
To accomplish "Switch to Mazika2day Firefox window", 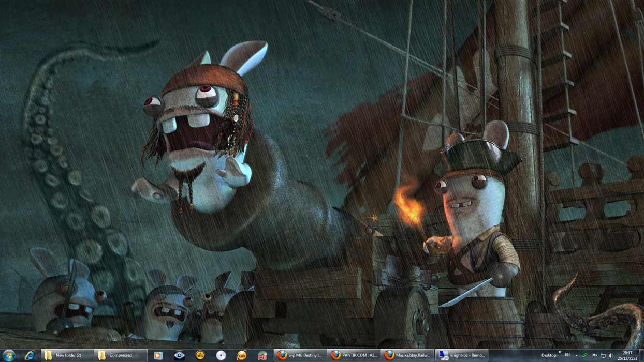I will click(x=407, y=355).
